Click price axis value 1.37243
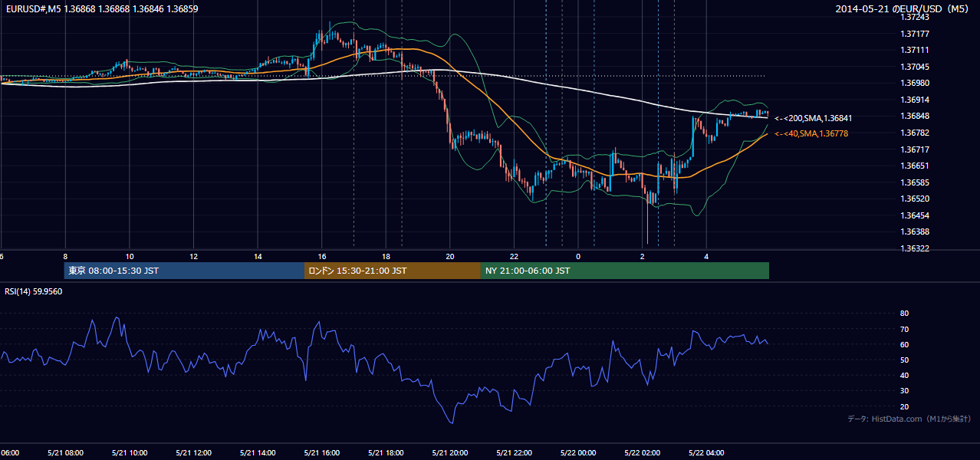 [915, 17]
